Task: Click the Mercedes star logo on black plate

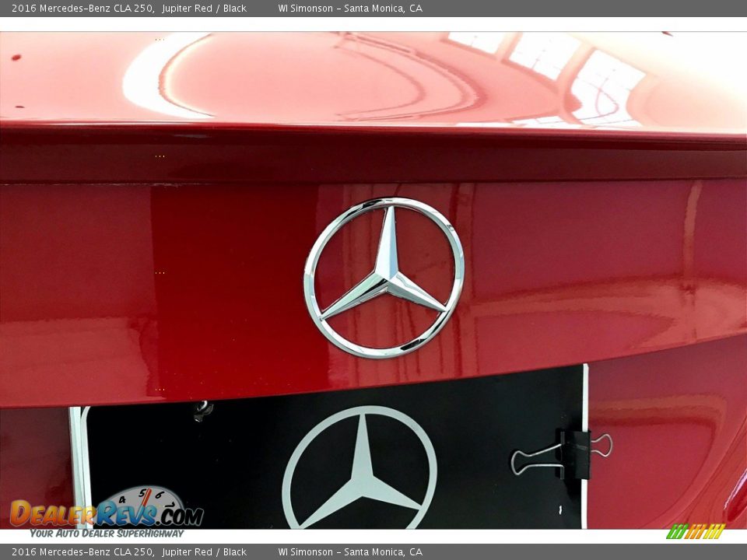Action: (359, 467)
